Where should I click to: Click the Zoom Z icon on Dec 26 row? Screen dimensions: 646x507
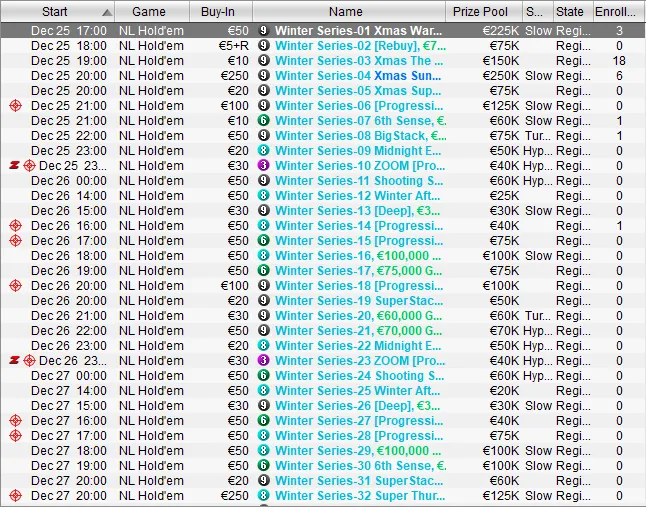point(14,360)
